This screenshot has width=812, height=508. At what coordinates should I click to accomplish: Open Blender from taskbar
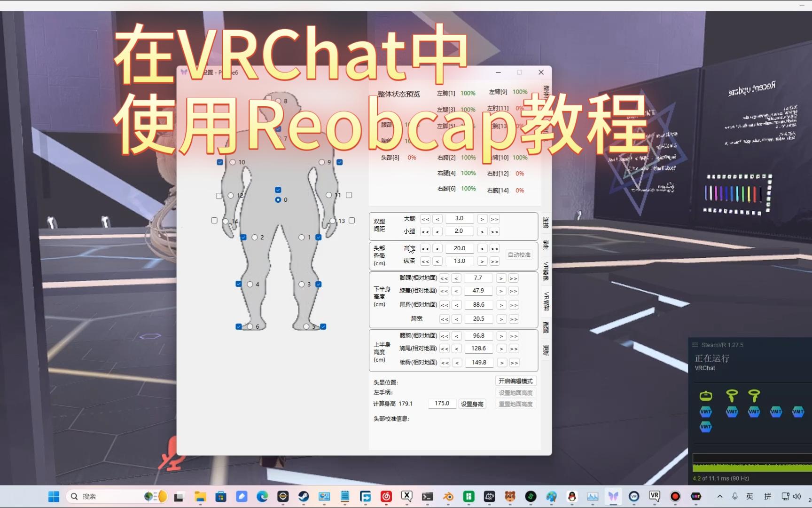coord(448,496)
